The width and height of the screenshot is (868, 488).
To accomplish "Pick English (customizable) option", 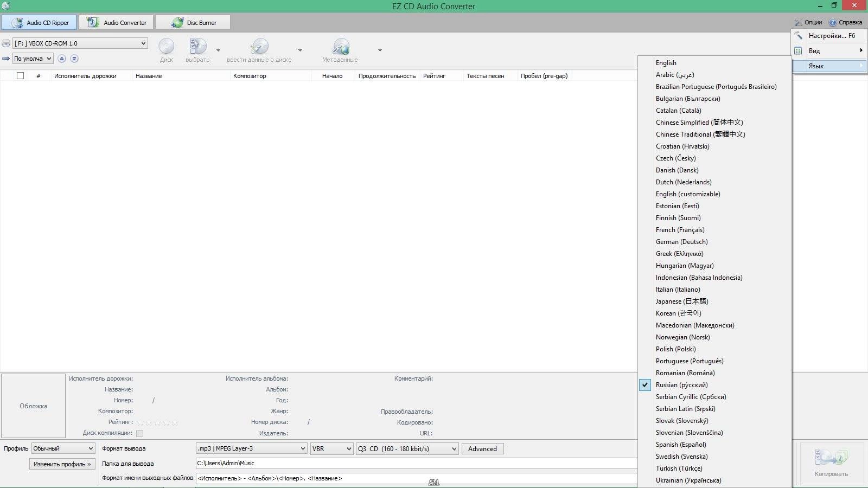I will pyautogui.click(x=714, y=194).
